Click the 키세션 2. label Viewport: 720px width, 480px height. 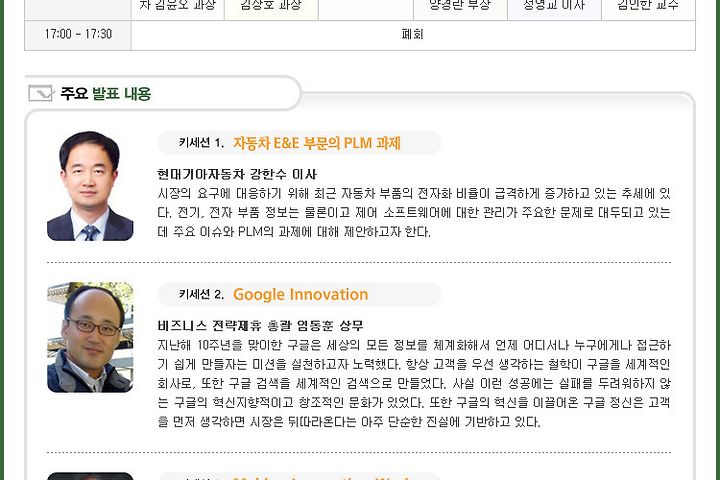pos(201,294)
